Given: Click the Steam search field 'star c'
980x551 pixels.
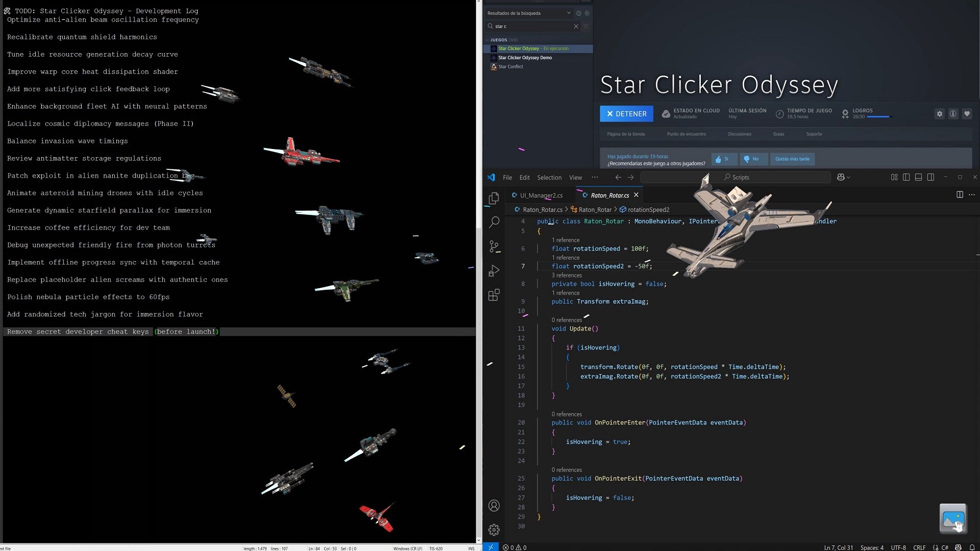Looking at the screenshot, I should tap(531, 26).
